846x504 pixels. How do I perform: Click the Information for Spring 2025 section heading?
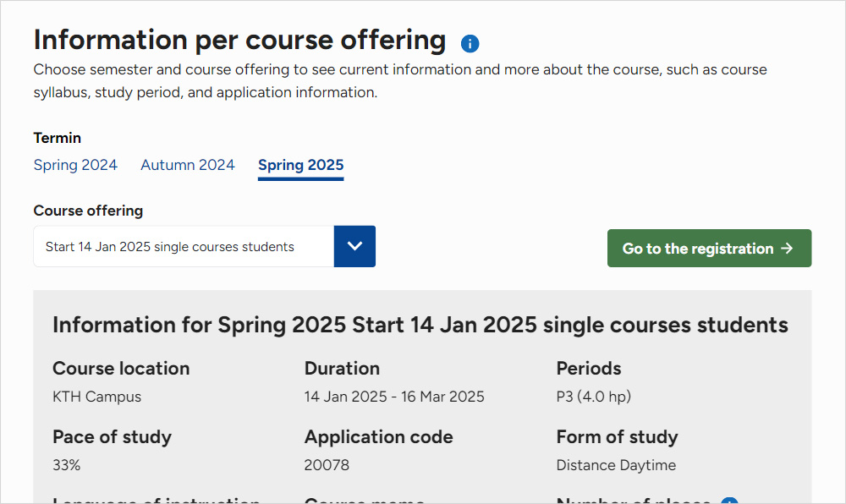[x=420, y=325]
